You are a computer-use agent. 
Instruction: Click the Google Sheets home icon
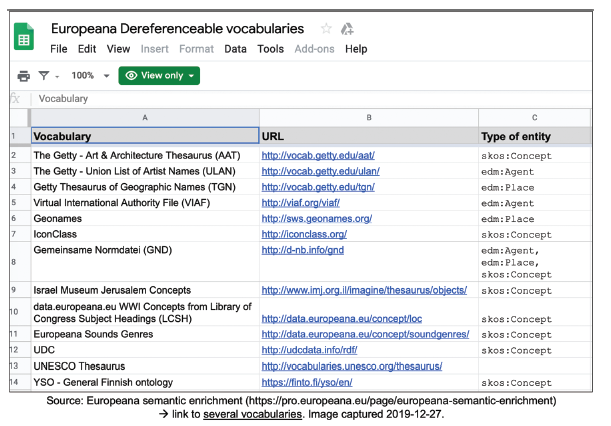[x=24, y=37]
